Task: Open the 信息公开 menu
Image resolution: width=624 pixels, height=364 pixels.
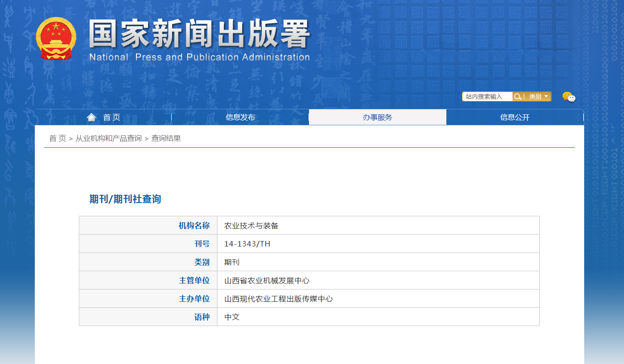Action: (515, 117)
